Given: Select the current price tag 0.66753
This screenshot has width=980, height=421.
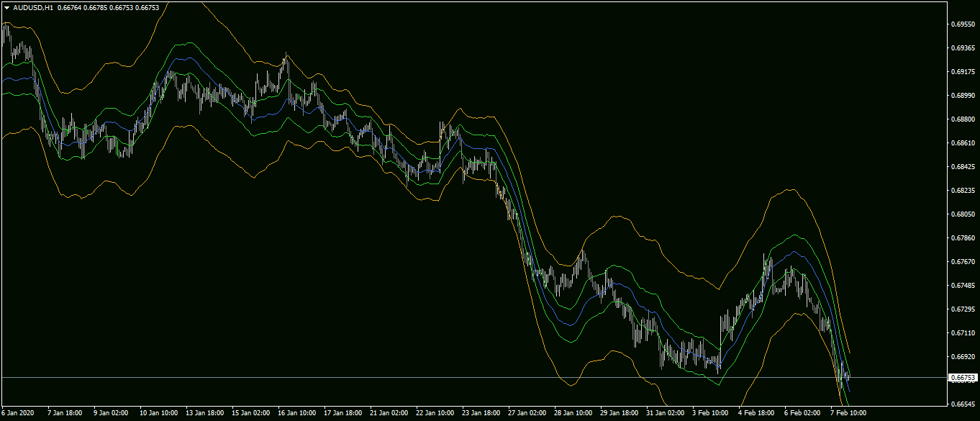Looking at the screenshot, I should click(x=963, y=377).
